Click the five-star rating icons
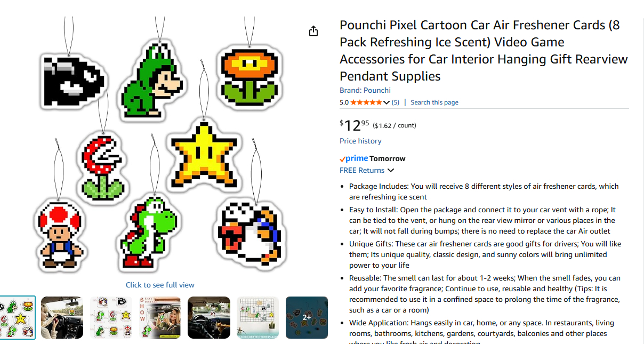 coord(366,102)
